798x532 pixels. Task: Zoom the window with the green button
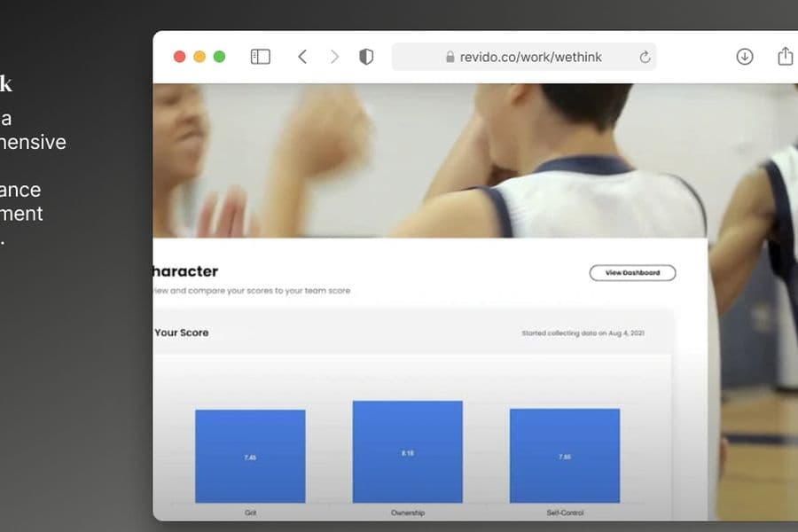(219, 57)
